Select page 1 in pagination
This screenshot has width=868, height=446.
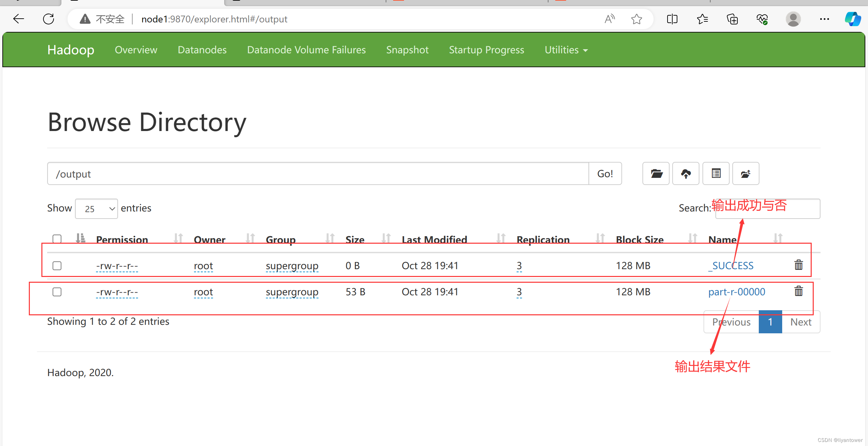coord(770,322)
